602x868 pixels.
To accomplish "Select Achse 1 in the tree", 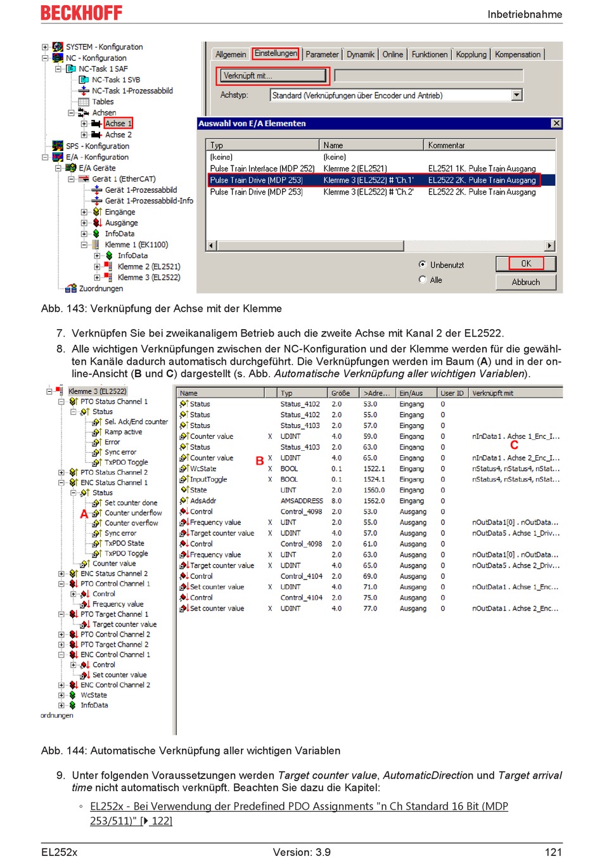I will point(118,124).
